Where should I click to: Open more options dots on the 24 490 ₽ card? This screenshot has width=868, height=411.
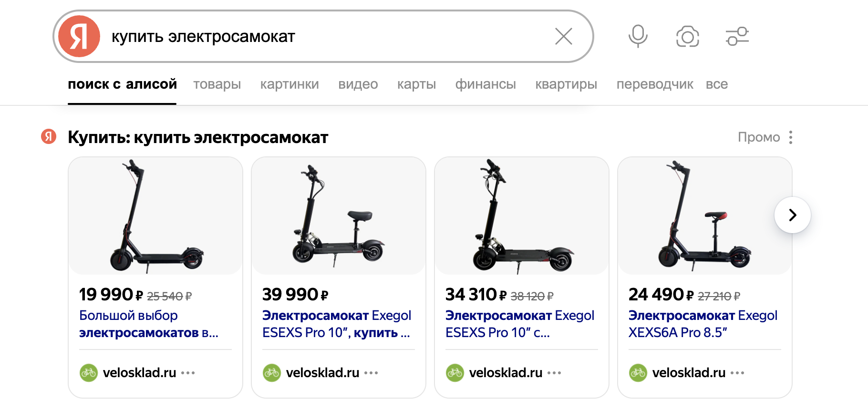pyautogui.click(x=737, y=373)
